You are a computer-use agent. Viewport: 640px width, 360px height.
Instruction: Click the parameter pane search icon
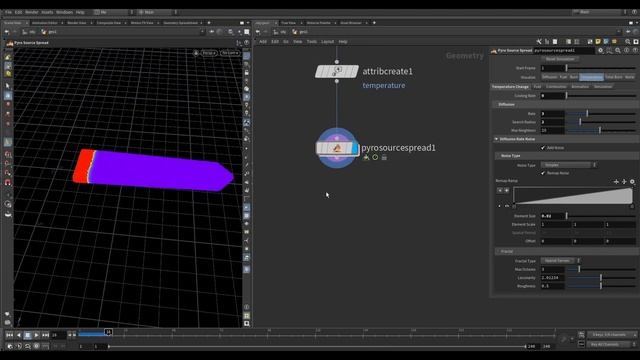point(618,51)
